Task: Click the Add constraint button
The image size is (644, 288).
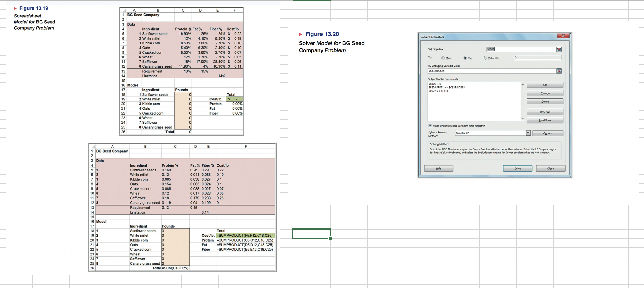Action: pos(545,85)
